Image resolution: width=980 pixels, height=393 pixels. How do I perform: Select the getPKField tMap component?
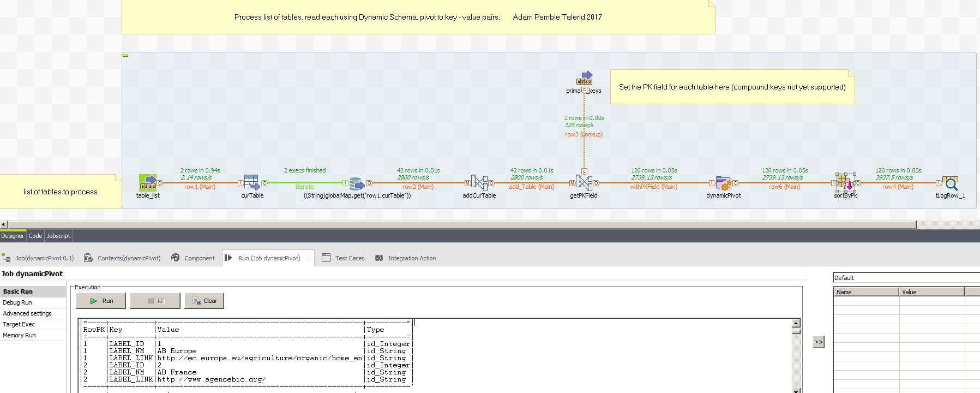[x=584, y=183]
